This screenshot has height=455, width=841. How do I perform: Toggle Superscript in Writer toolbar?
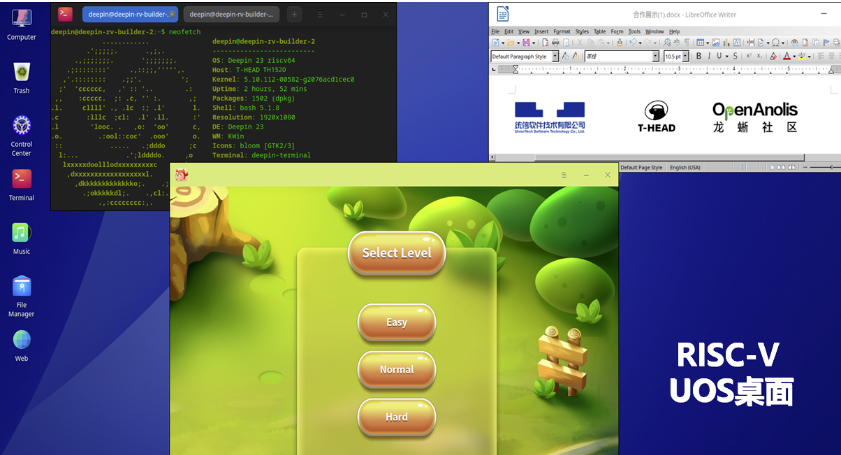coord(749,56)
